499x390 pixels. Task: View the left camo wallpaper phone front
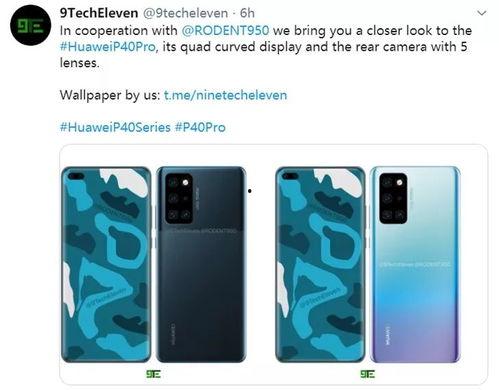tap(106, 265)
